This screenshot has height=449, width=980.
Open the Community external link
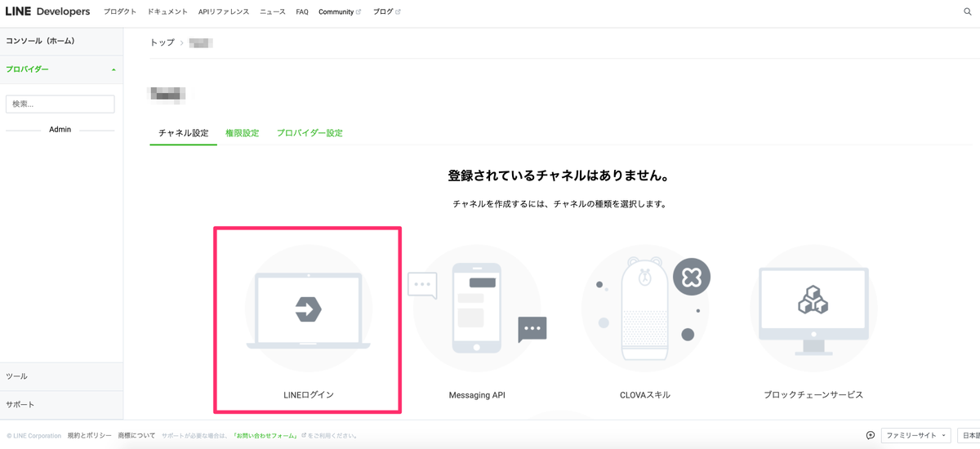click(x=340, y=12)
